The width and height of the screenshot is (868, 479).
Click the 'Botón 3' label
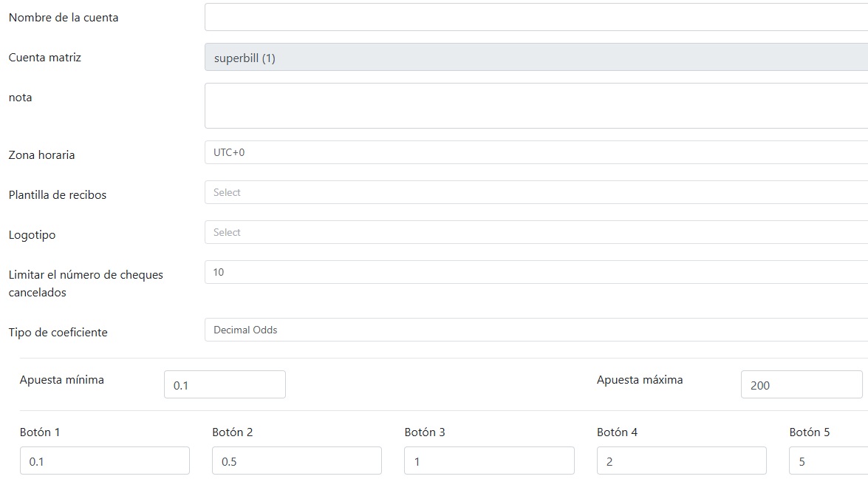[x=425, y=432]
